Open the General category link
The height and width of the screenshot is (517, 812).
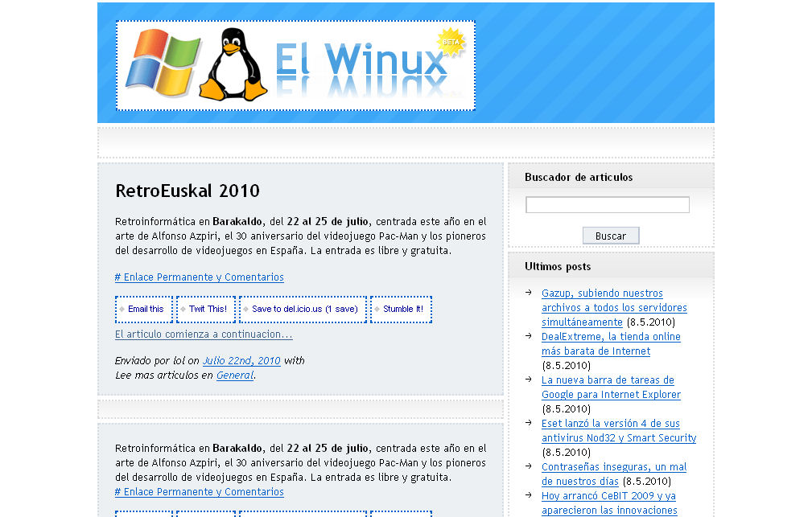coord(235,375)
